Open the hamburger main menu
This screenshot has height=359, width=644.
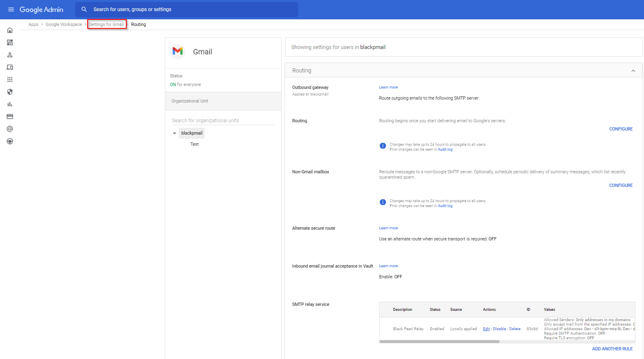pyautogui.click(x=11, y=9)
